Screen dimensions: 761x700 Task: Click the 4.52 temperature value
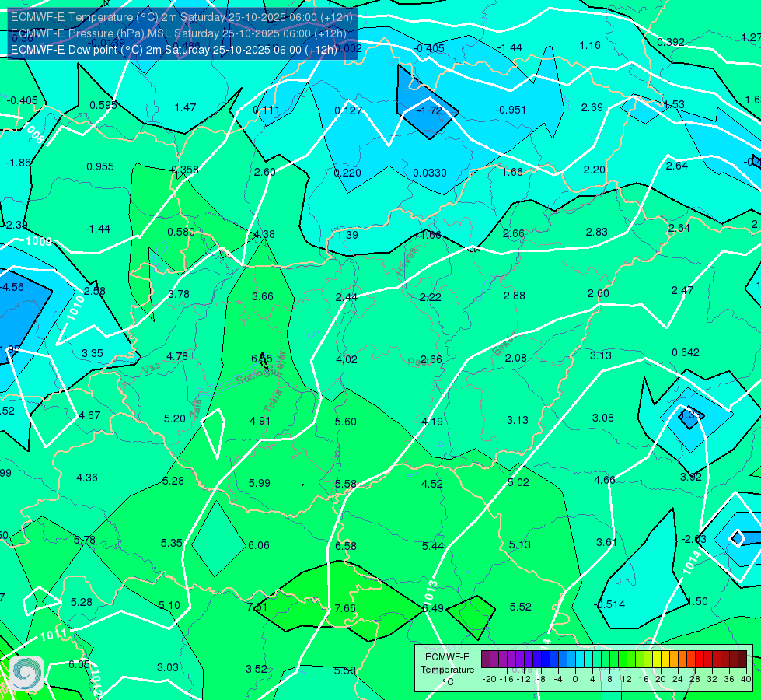coord(432,484)
